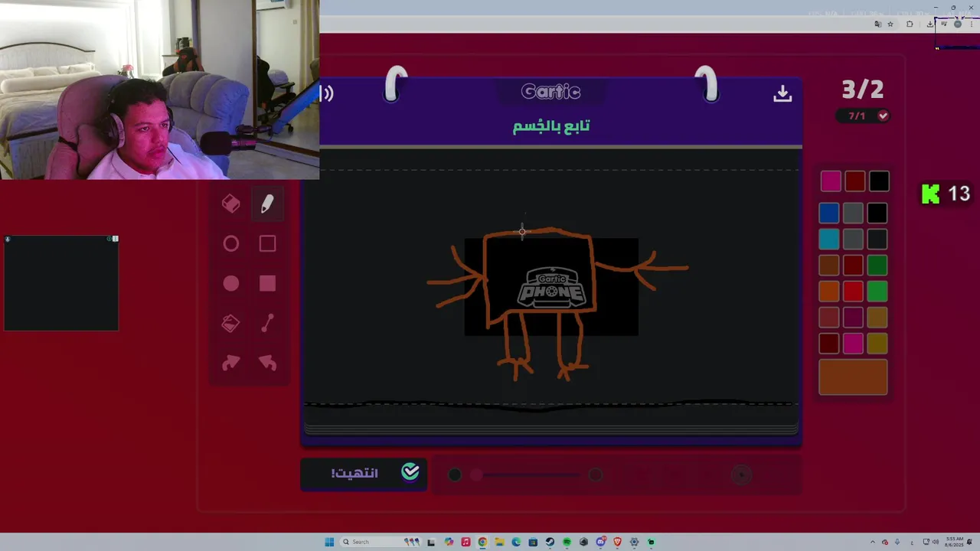This screenshot has width=980, height=551.
Task: Download the drawing using the download icon
Action: (x=782, y=93)
